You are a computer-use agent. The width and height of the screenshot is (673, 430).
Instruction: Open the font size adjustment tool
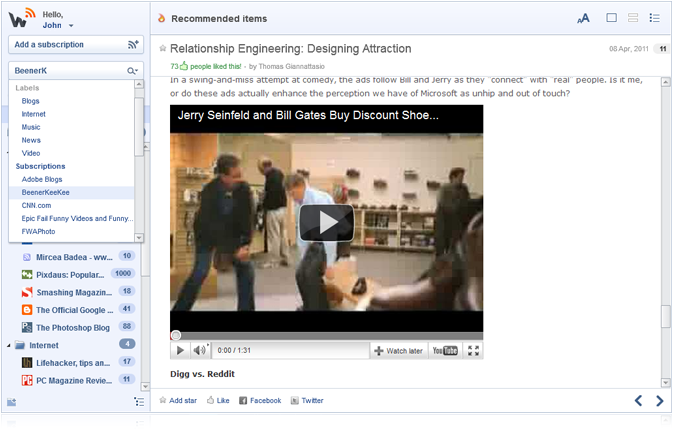coord(584,18)
